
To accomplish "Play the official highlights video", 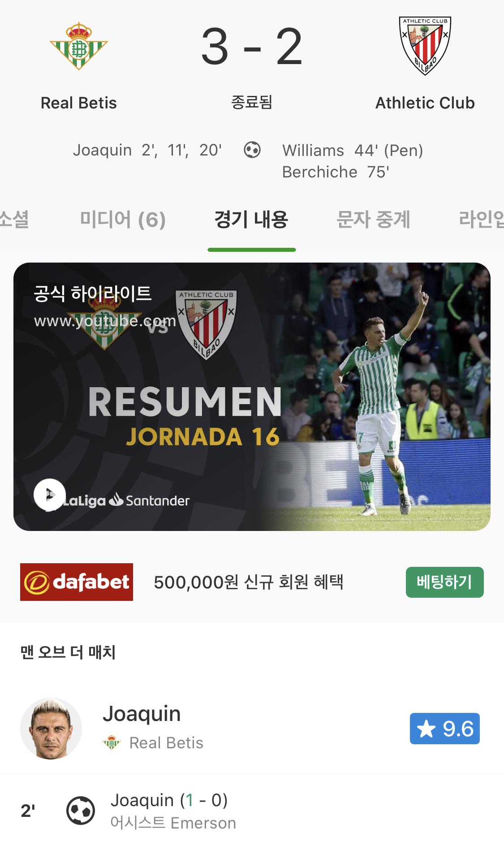I will (50, 495).
